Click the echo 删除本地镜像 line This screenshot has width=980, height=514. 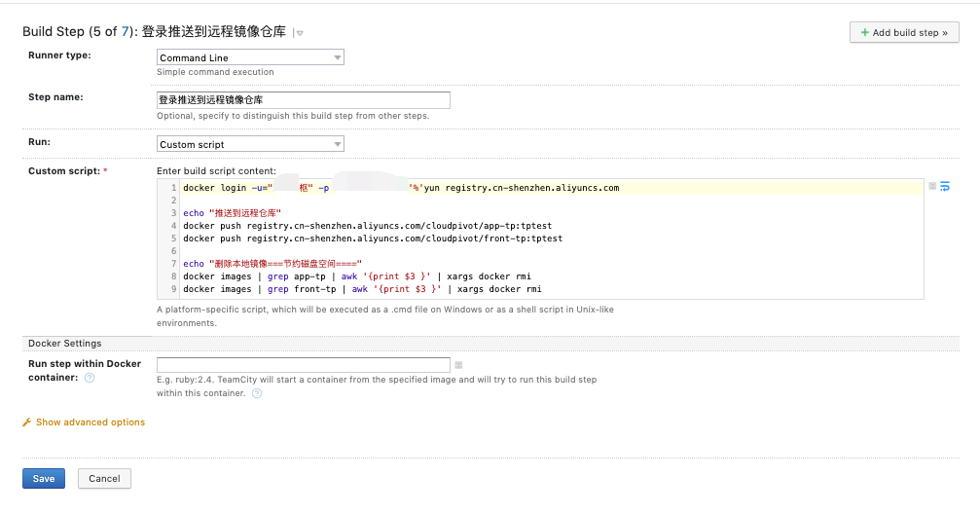(272, 264)
